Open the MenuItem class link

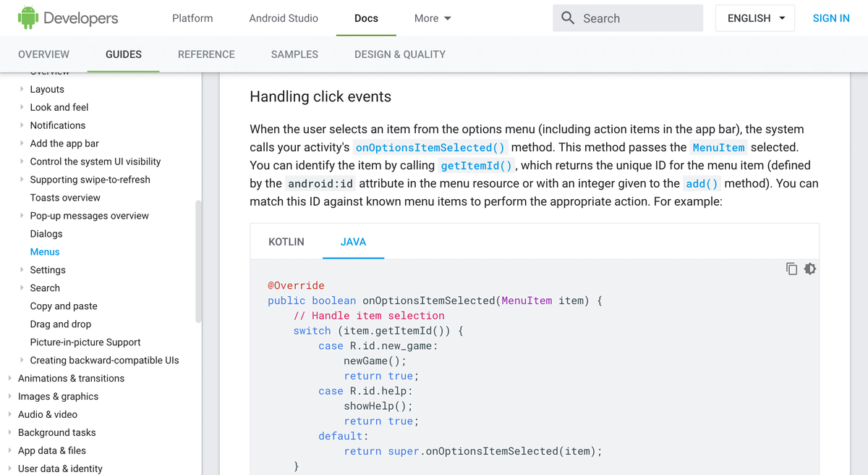(718, 148)
